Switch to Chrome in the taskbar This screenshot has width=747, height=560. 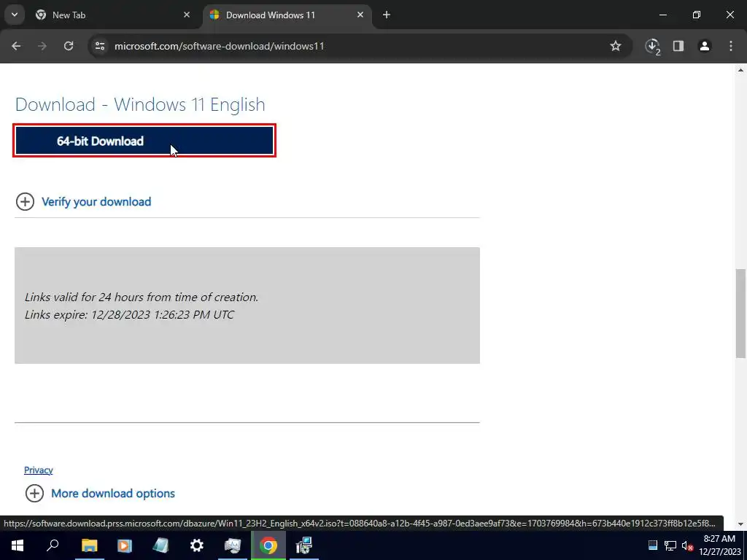tap(268, 545)
